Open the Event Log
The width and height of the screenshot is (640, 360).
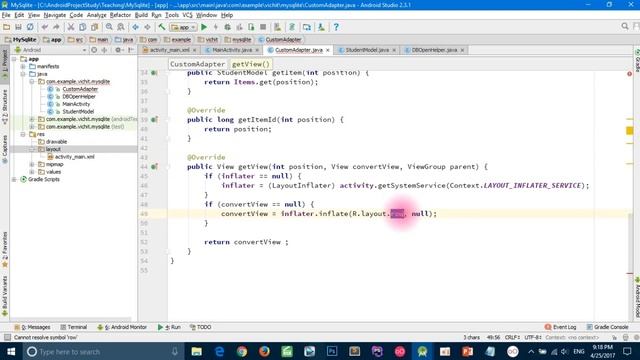click(x=560, y=327)
